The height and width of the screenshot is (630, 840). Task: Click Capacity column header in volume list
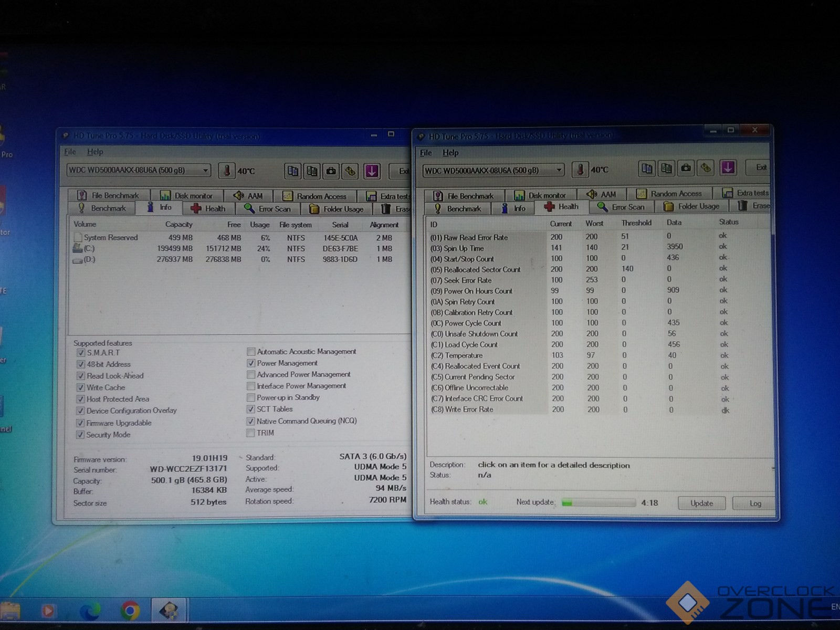pos(178,225)
